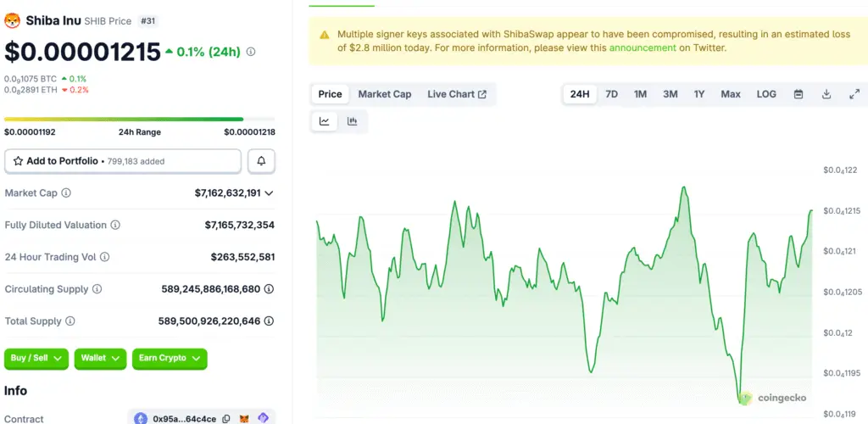This screenshot has width=868, height=424.
Task: Select the 3M time range
Action: tap(670, 94)
